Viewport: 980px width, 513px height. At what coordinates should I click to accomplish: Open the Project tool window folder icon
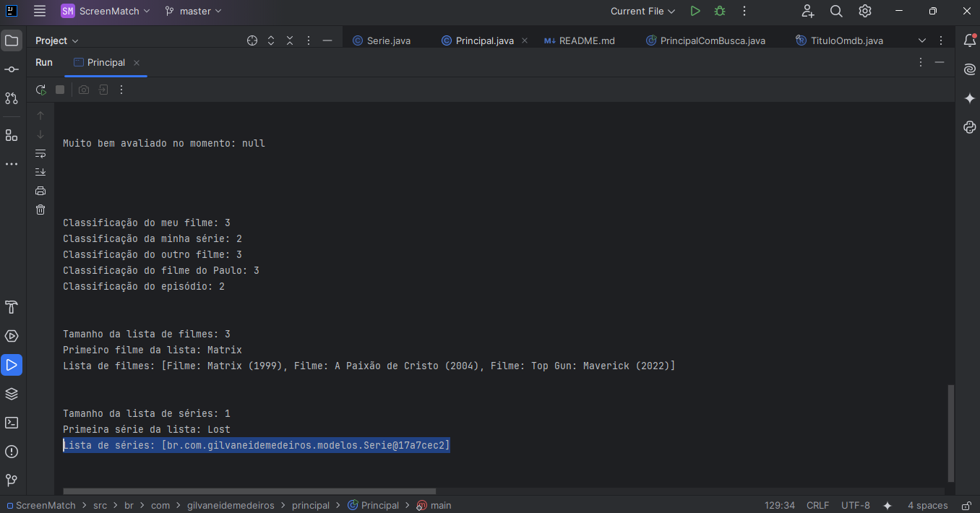(x=12, y=40)
